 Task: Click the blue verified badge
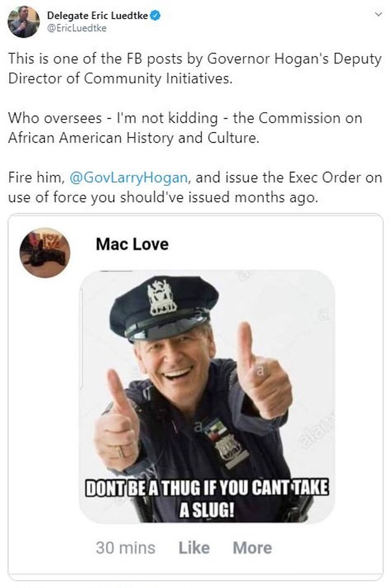[156, 15]
